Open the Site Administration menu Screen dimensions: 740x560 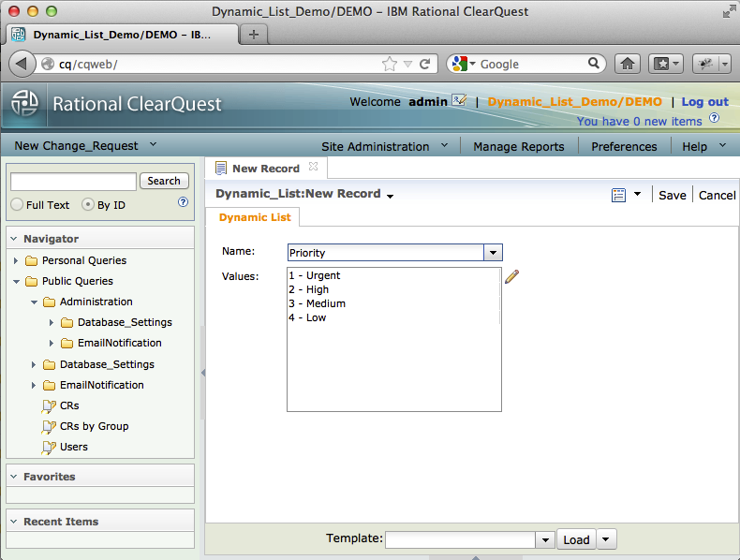(x=385, y=146)
